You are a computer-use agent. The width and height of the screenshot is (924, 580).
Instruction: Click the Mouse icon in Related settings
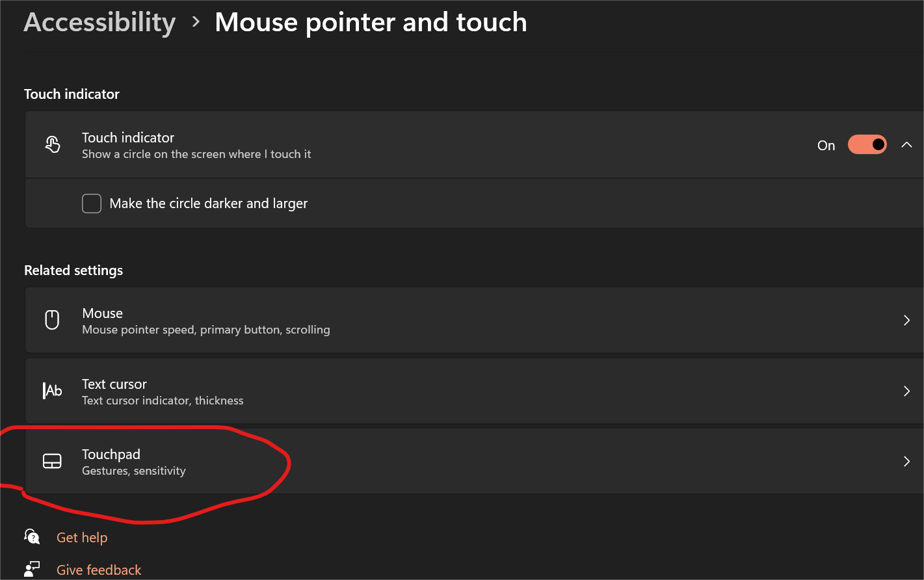[52, 320]
